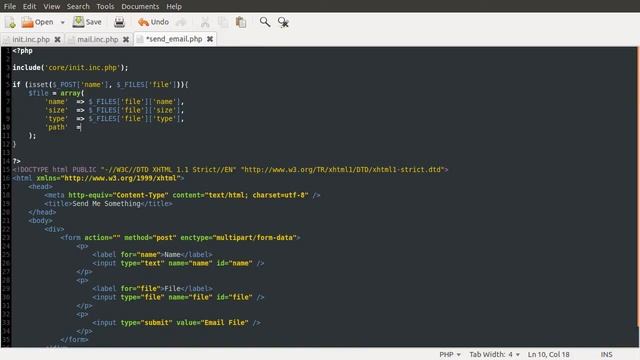Screen dimensions: 640x360
Task: Open the Edit menu
Action: coord(29,7)
